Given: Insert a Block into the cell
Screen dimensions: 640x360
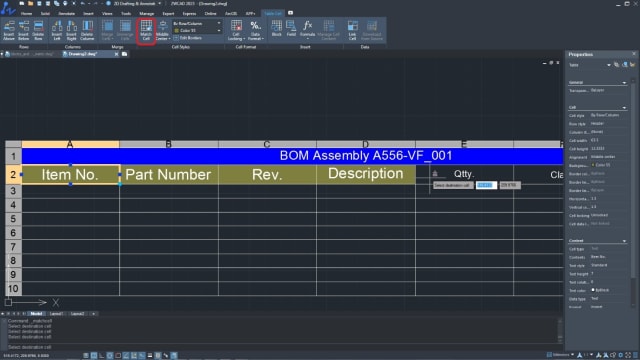Looking at the screenshot, I should 276,29.
